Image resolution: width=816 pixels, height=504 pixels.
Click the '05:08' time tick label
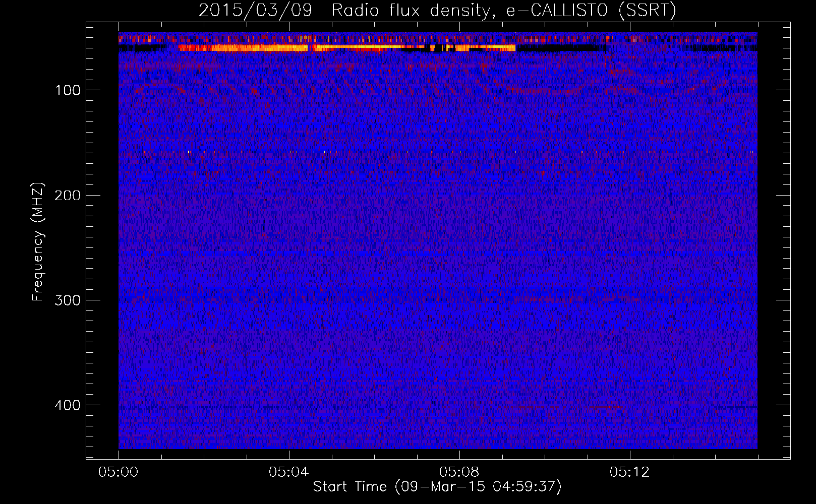pyautogui.click(x=459, y=472)
